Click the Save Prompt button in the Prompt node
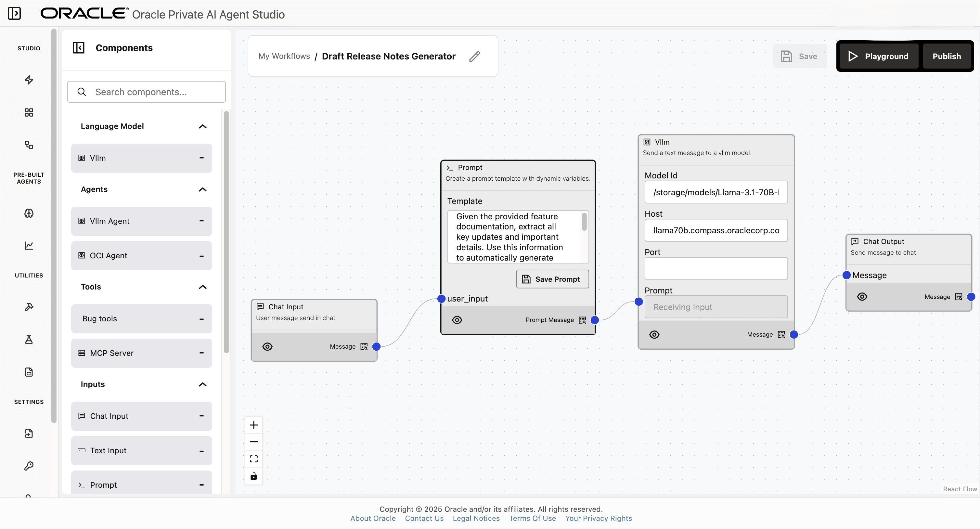The height and width of the screenshot is (529, 980). 552,278
